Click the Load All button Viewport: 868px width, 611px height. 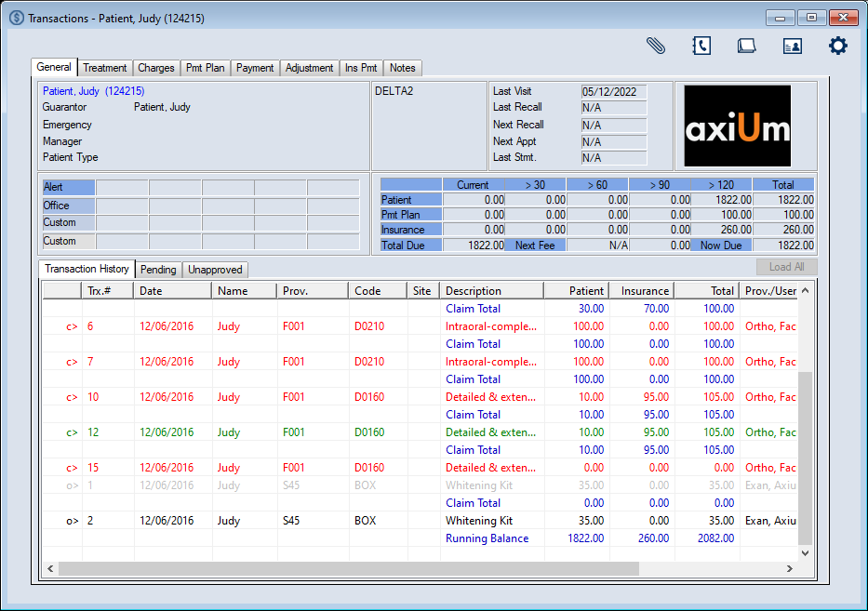[x=786, y=267]
